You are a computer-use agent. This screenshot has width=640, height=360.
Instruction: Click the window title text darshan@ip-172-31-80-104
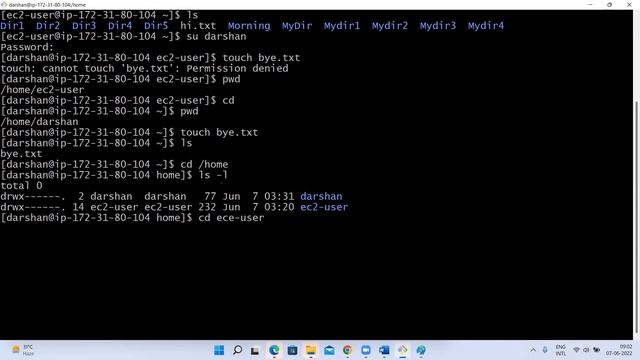(x=47, y=4)
